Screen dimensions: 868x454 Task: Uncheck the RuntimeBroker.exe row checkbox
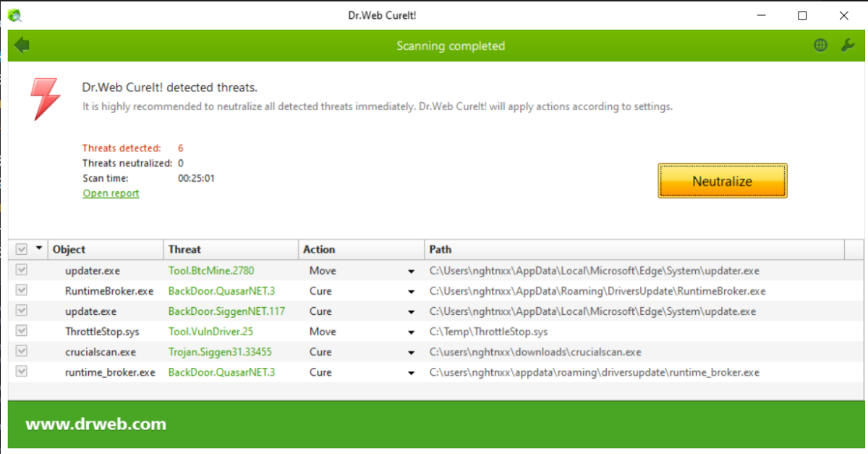(x=22, y=290)
